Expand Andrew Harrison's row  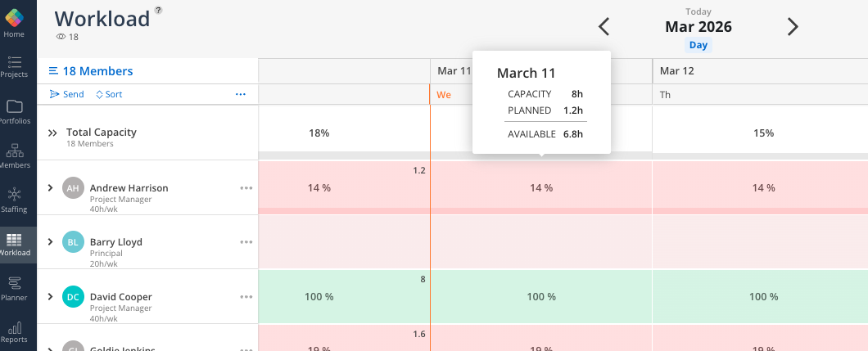tap(50, 188)
